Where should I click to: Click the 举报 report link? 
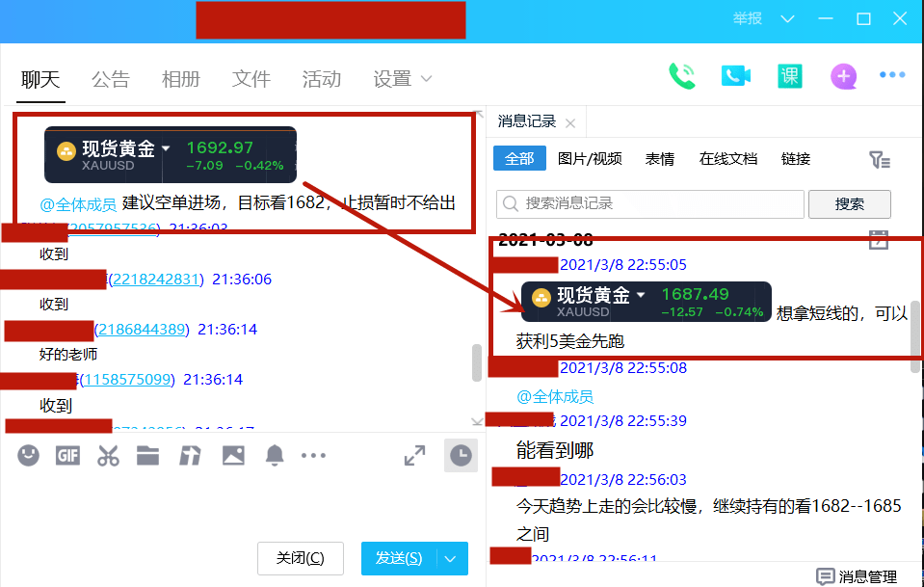[748, 19]
